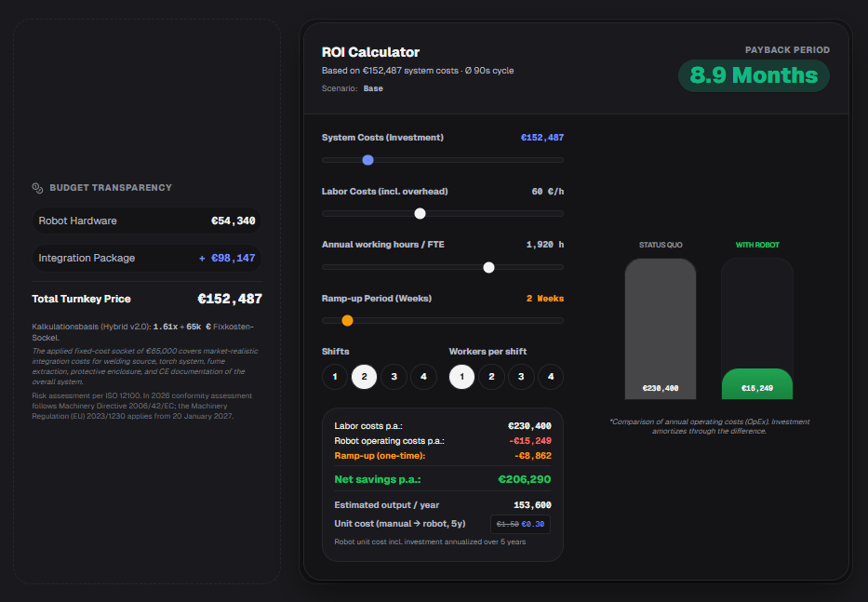Select the currently active 2 shifts button
The image size is (868, 602).
[364, 377]
